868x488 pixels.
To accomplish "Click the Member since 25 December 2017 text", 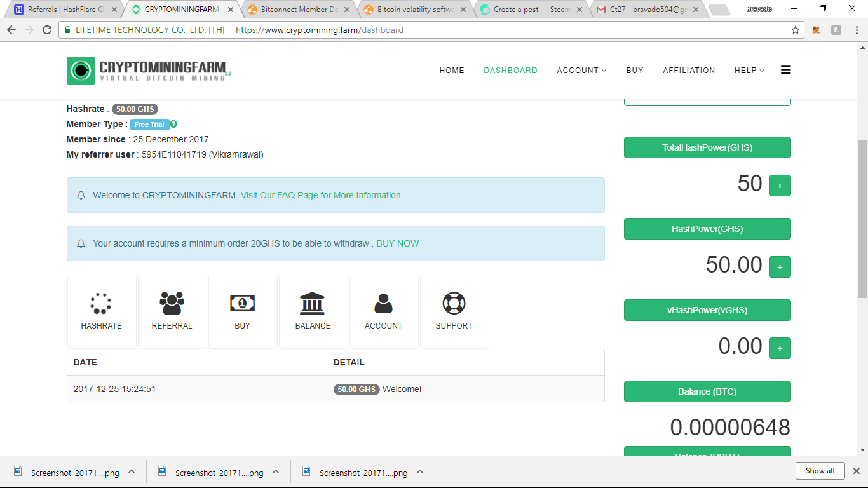I will (x=138, y=139).
